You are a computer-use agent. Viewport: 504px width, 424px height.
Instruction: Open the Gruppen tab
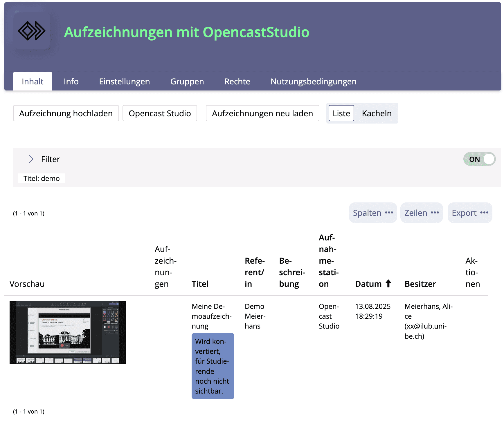point(187,81)
